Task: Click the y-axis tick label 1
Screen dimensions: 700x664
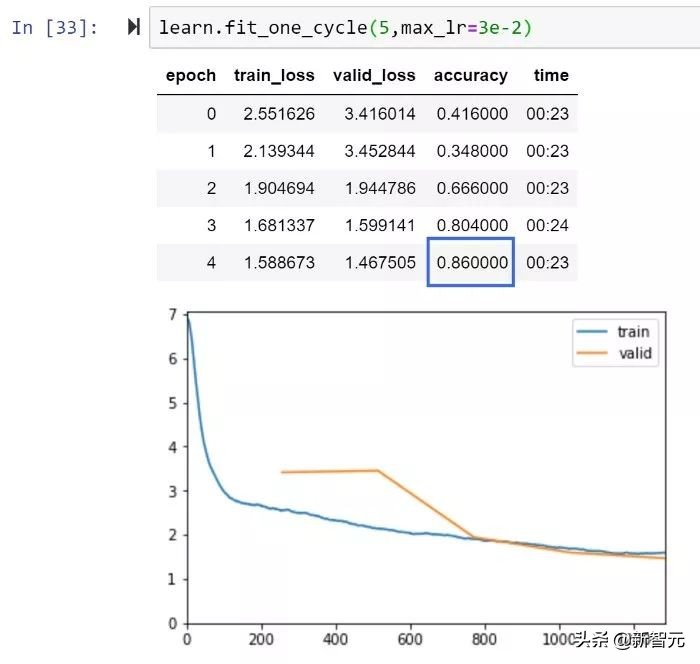Action: (172, 580)
